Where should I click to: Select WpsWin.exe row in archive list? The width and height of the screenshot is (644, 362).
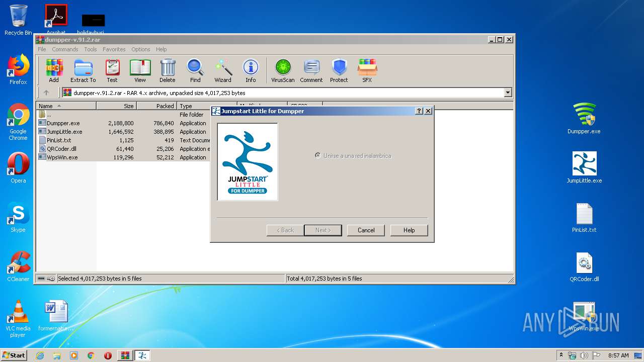pyautogui.click(x=123, y=157)
